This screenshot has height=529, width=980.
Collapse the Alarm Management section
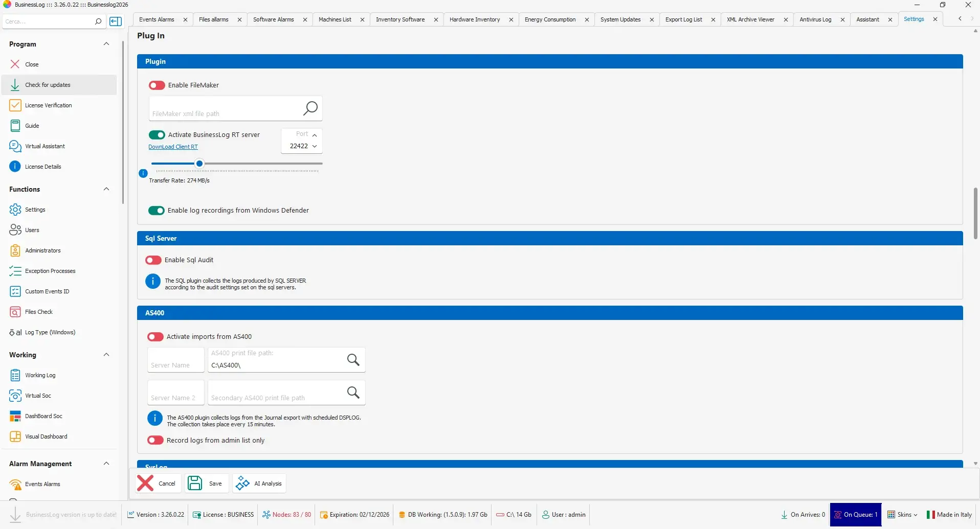[106, 464]
